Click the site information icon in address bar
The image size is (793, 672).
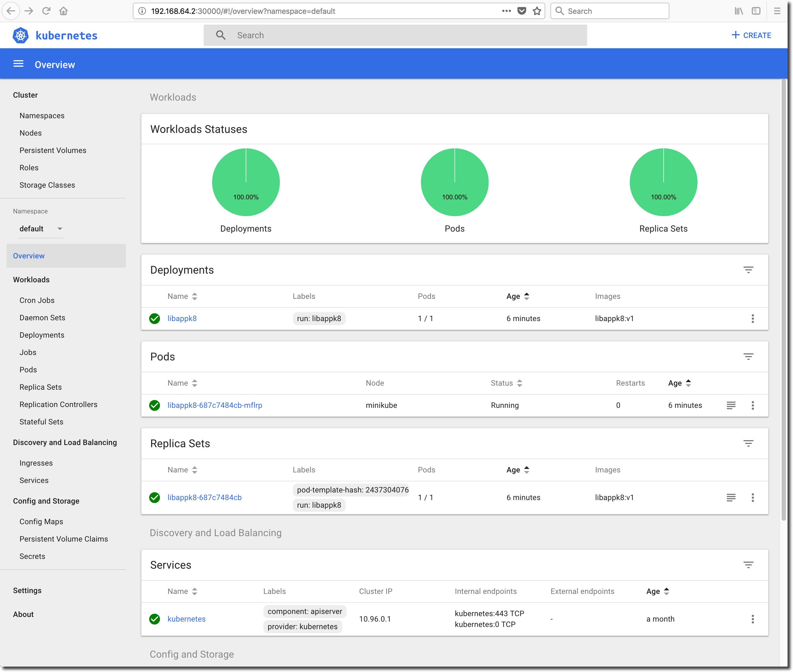(x=142, y=11)
